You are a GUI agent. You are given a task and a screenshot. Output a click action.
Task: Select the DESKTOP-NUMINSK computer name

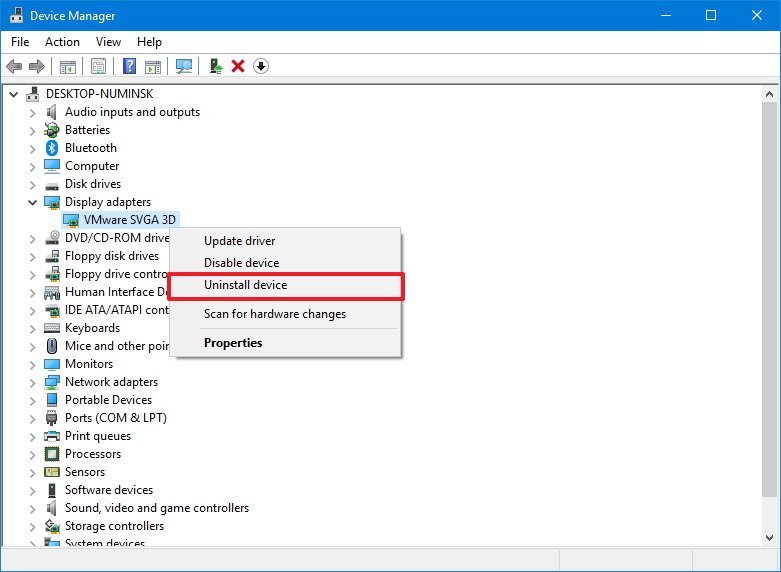point(100,94)
